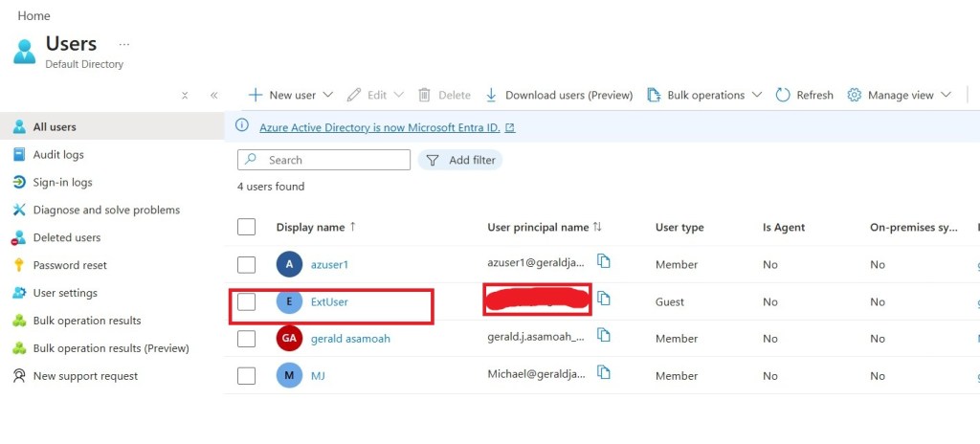Click the GA avatar for gerald asamoah
Viewport: 980px width, 444px height.
[x=290, y=339]
